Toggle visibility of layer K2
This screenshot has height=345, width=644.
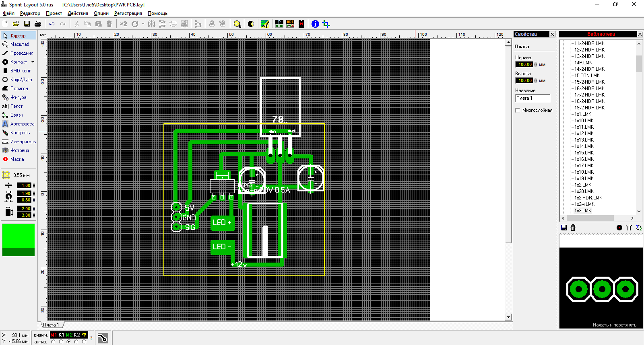pos(76,335)
